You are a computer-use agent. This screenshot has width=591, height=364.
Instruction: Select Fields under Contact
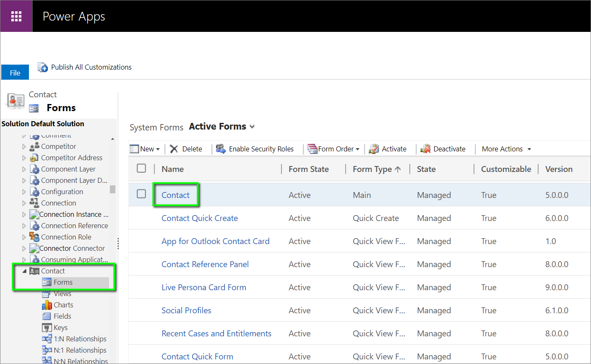(62, 316)
